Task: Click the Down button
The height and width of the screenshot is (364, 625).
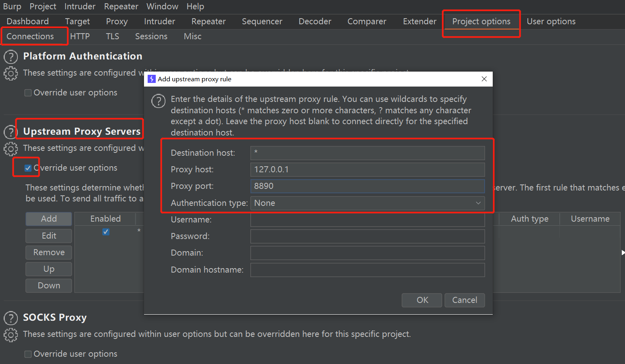Action: 49,286
